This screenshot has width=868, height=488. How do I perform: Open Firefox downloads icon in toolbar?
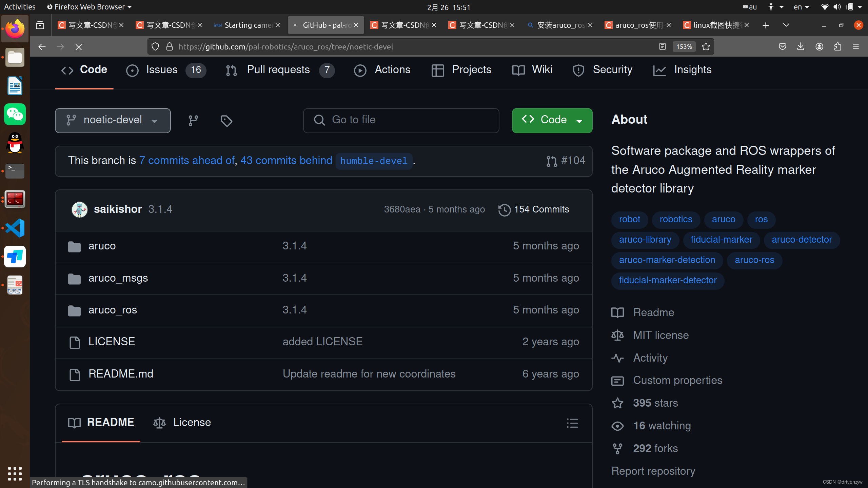pyautogui.click(x=801, y=47)
